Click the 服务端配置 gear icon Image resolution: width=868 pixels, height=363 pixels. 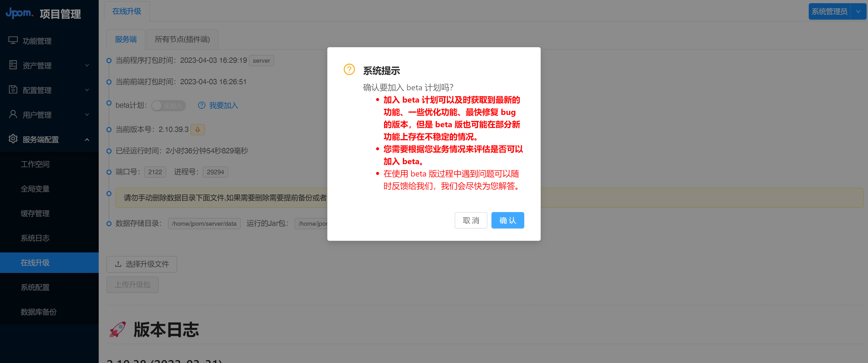click(13, 139)
